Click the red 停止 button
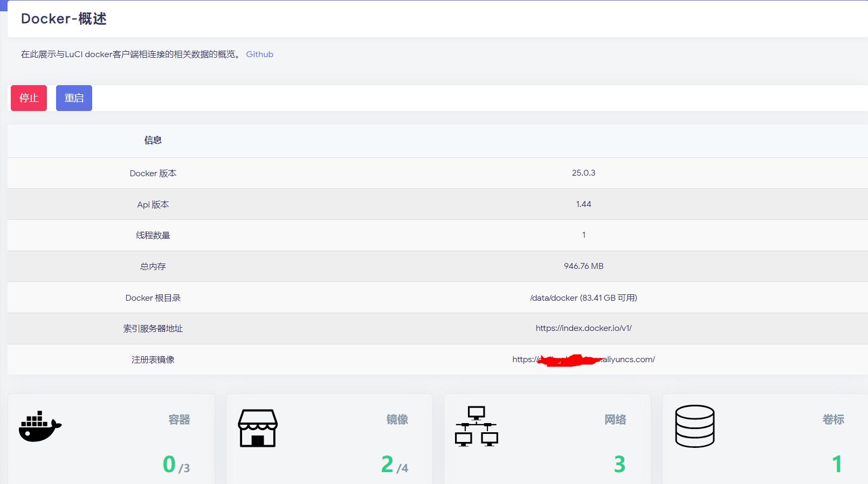 [29, 98]
